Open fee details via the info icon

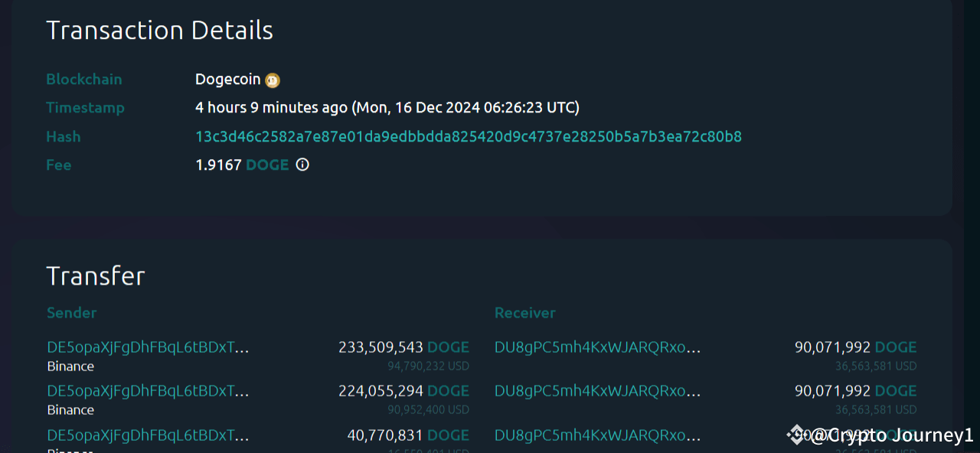click(302, 165)
